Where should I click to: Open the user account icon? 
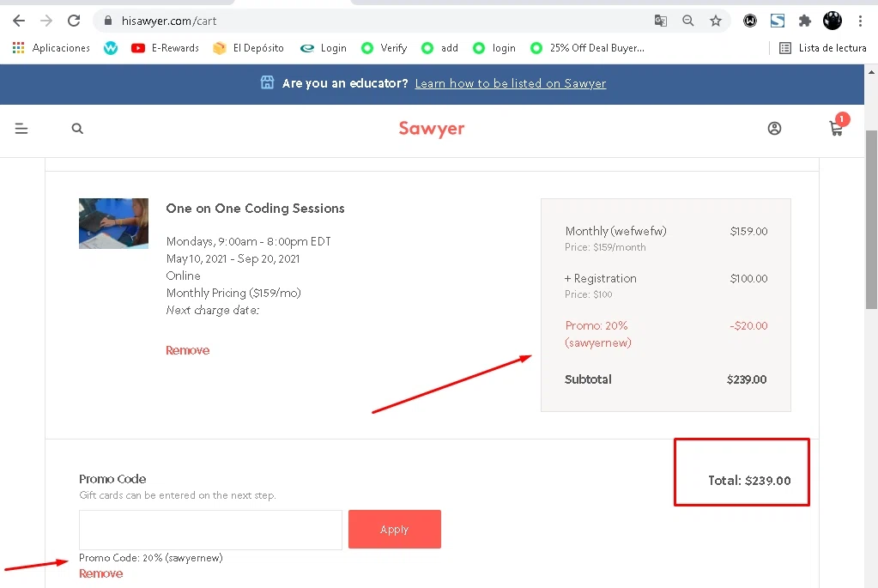(774, 129)
